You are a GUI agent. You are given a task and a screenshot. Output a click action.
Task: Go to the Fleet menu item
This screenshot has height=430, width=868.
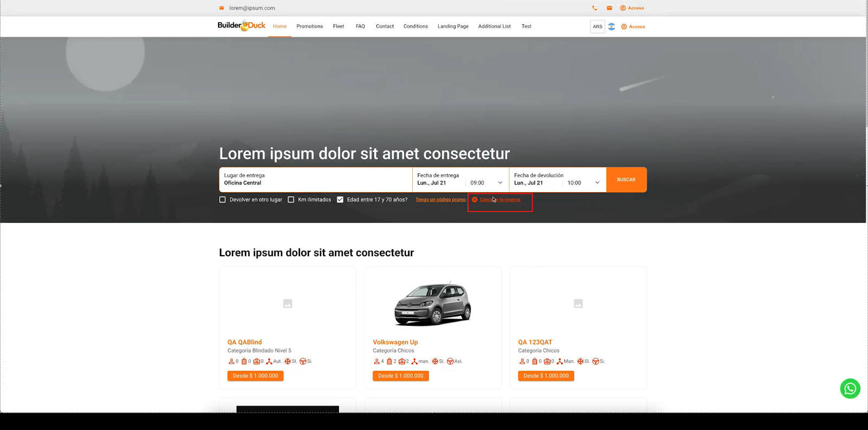coord(339,26)
